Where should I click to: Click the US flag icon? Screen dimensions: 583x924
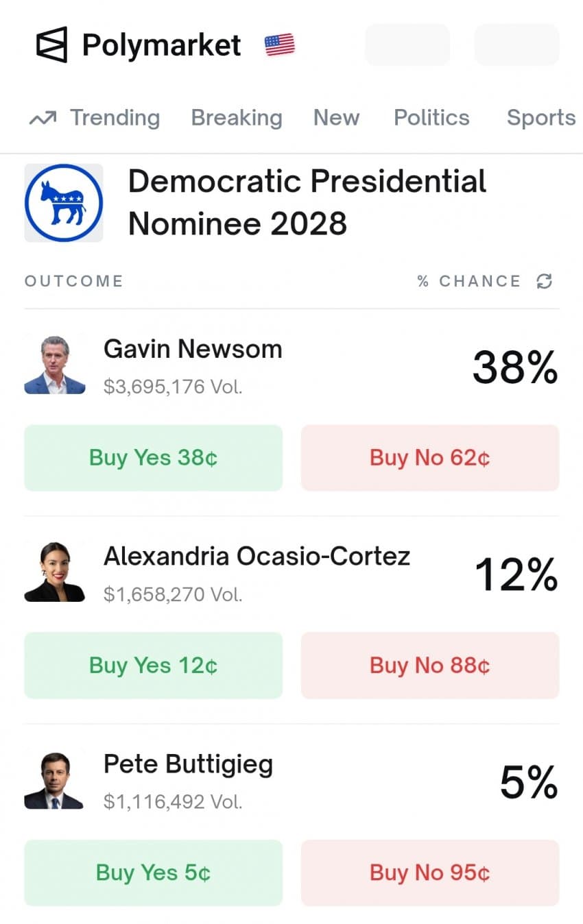[279, 45]
